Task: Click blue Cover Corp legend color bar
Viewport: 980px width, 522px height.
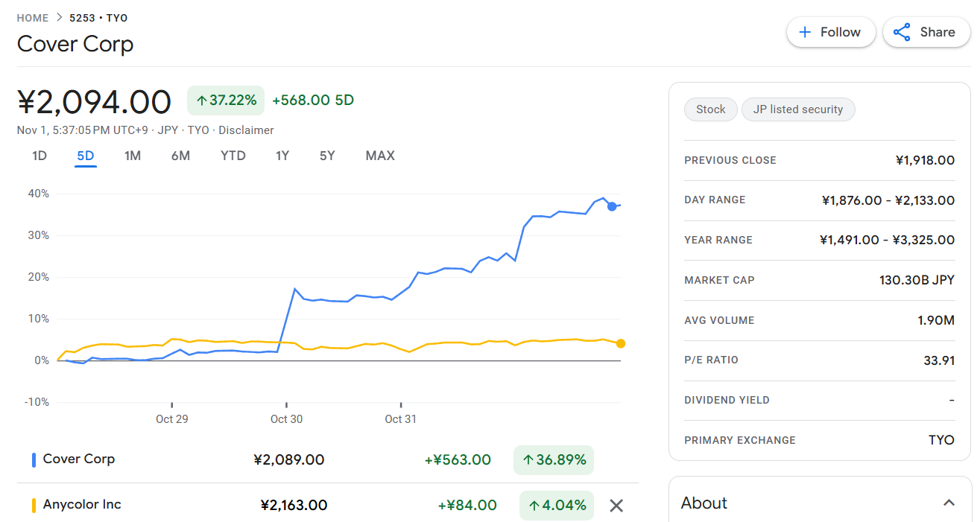Action: tap(34, 460)
